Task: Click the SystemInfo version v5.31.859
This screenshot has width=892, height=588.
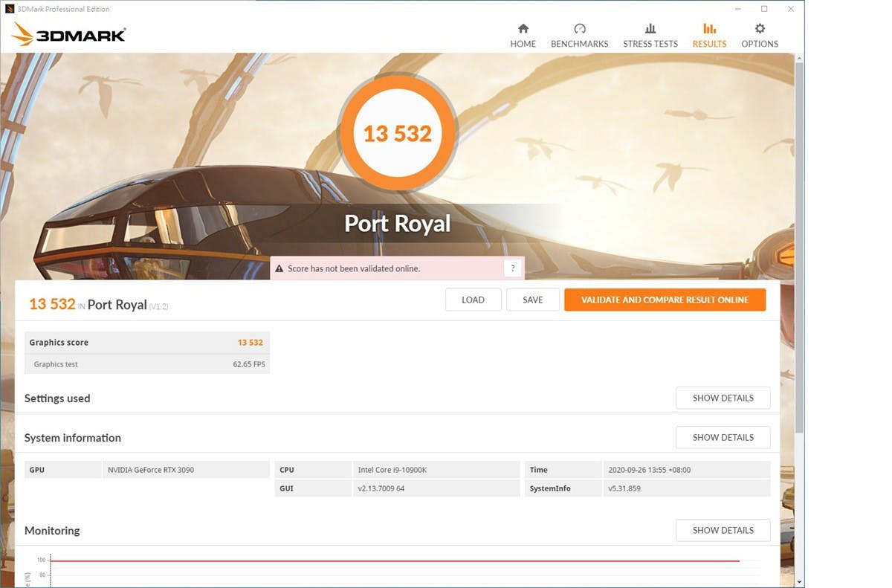Action: click(624, 488)
